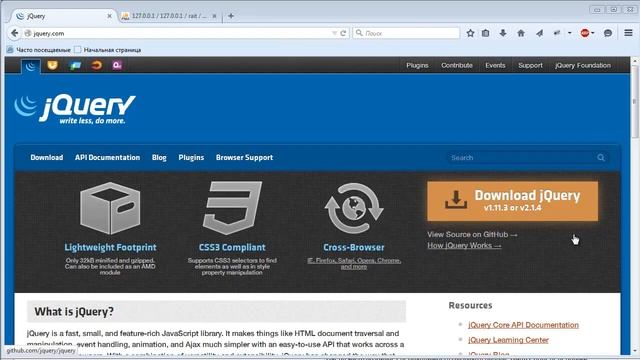640x360 pixels.
Task: Open the Blog nav item
Action: click(159, 158)
